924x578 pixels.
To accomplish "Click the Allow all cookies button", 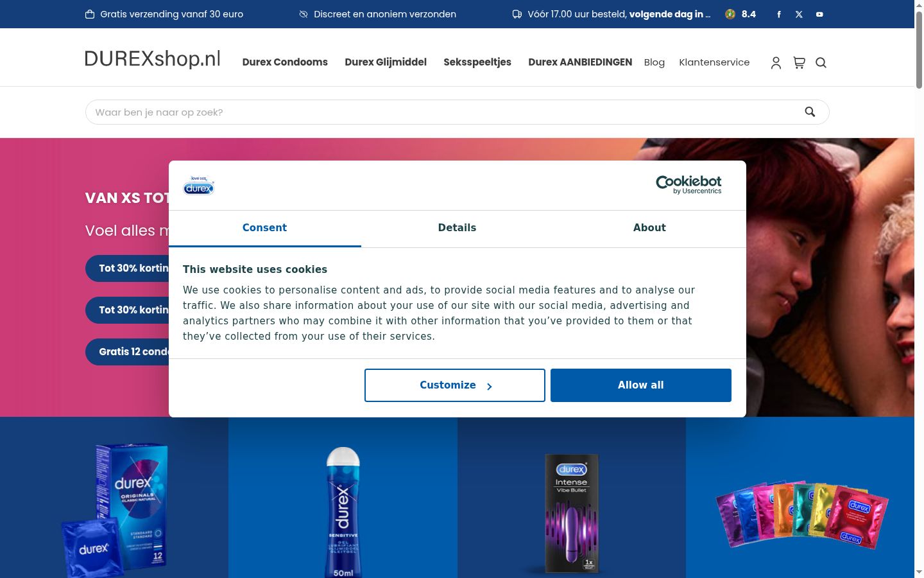I will 641,385.
